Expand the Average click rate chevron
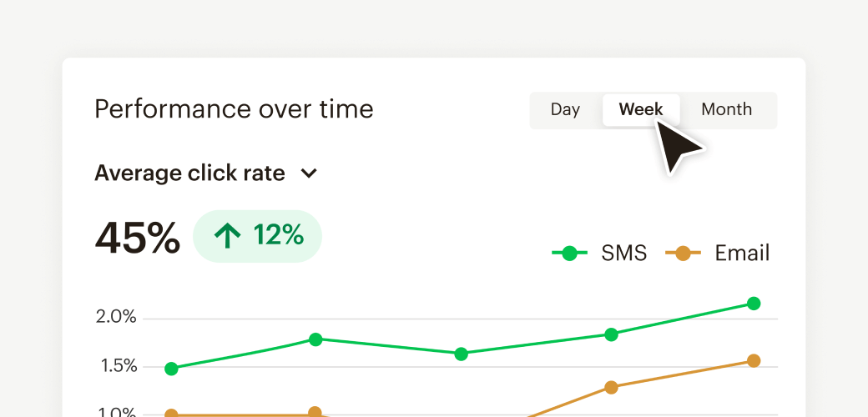This screenshot has height=417, width=868. [x=309, y=173]
